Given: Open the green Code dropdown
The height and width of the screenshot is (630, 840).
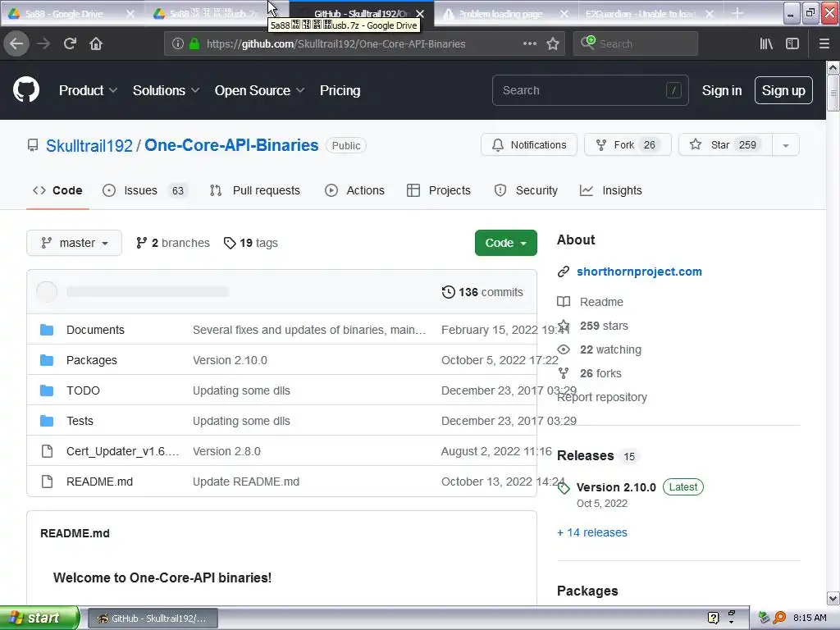Looking at the screenshot, I should (505, 243).
